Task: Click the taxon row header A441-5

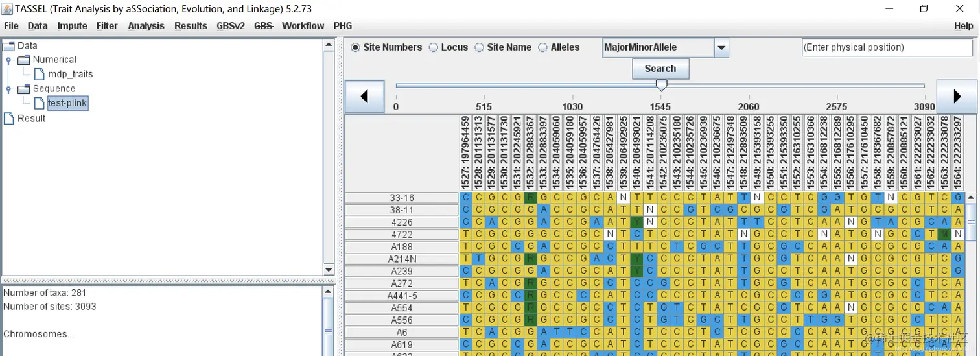Action: tap(402, 296)
